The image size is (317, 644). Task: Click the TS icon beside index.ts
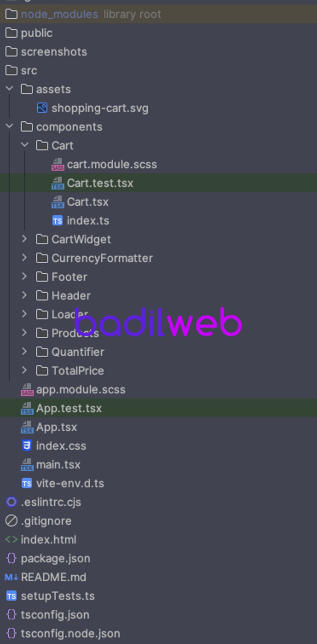tap(57, 220)
